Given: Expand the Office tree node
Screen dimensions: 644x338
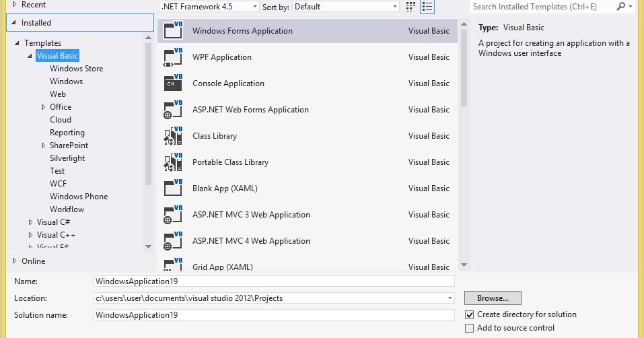Looking at the screenshot, I should coord(43,107).
